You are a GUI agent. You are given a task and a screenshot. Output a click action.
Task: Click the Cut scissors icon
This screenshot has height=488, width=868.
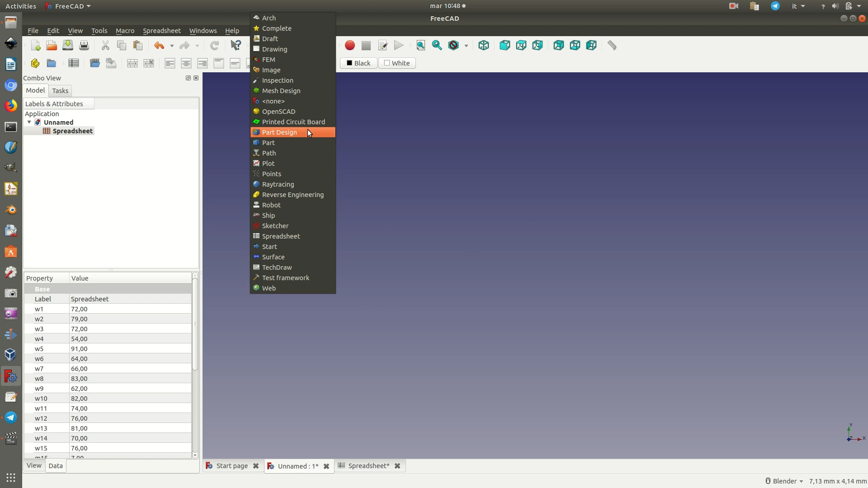point(105,45)
